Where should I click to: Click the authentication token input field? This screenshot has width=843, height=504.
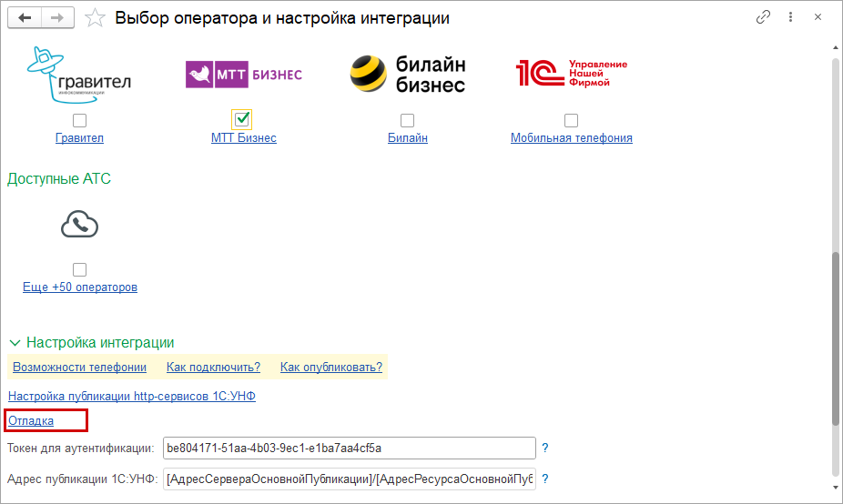tap(349, 449)
